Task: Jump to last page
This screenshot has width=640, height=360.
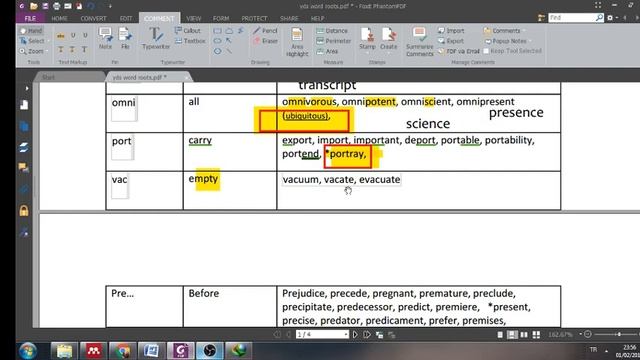Action: [x=367, y=335]
